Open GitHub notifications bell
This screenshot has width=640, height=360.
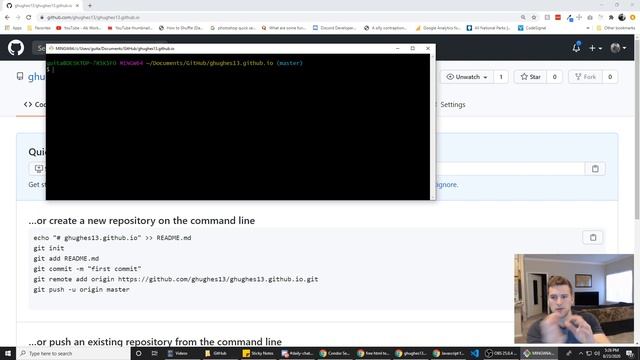tap(576, 47)
